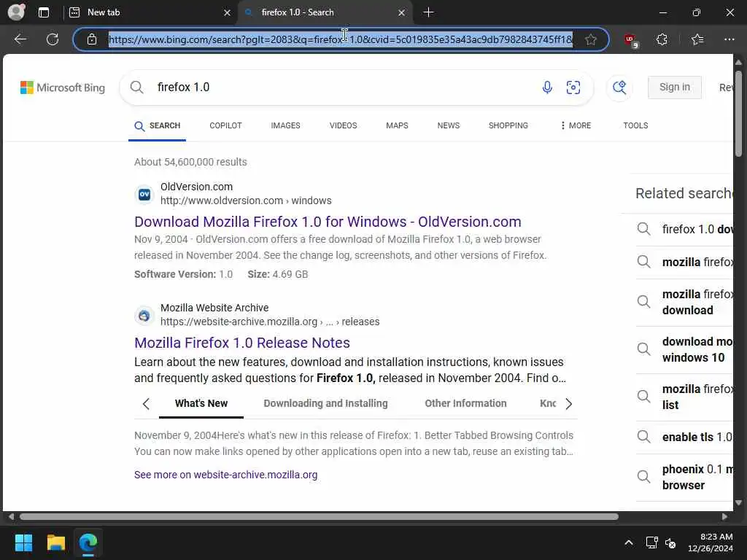Open Mozilla Firefox 1.0 Release Notes link
This screenshot has height=560, width=747.
click(x=242, y=343)
